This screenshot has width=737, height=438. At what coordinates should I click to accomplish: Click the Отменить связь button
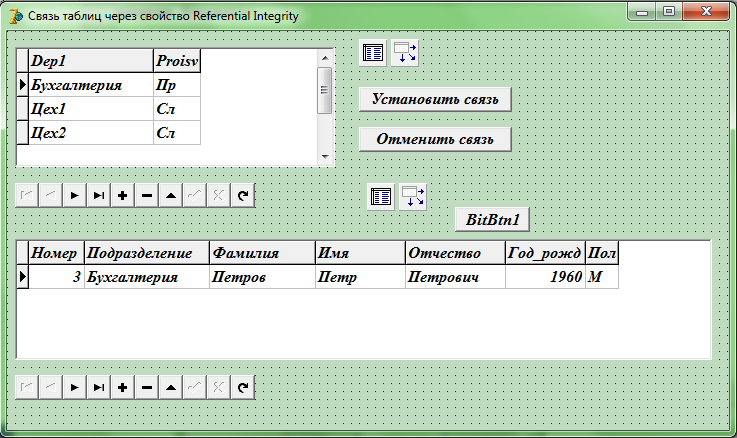435,139
